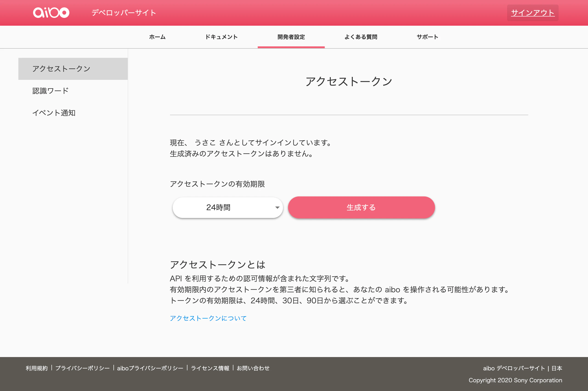The width and height of the screenshot is (588, 391).
Task: Select 日本 region link in footer
Action: [557, 368]
